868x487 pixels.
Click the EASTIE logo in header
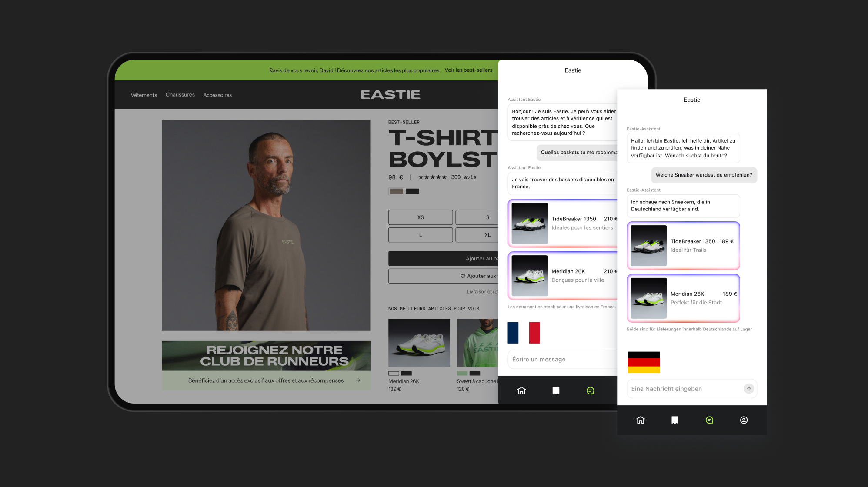coord(391,95)
